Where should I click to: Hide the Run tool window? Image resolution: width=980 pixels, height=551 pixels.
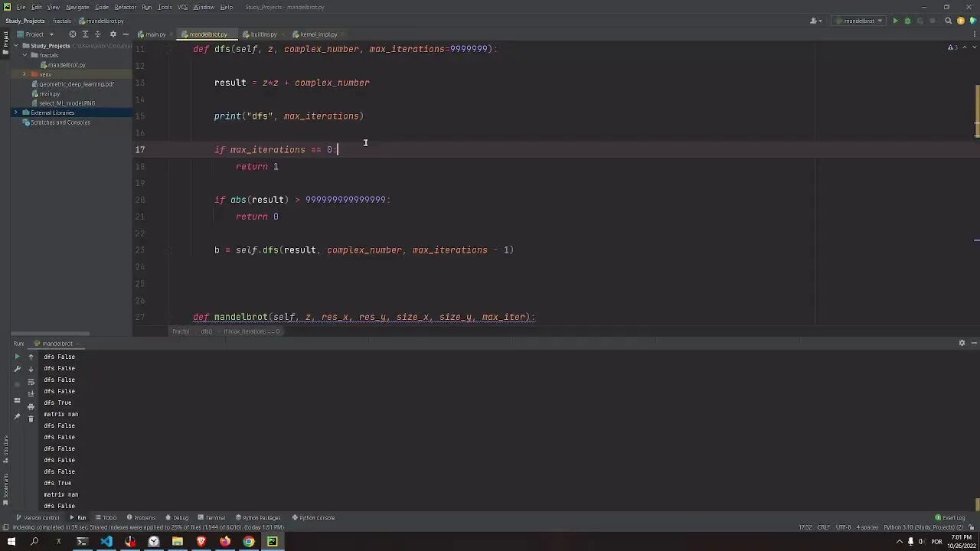tap(974, 343)
